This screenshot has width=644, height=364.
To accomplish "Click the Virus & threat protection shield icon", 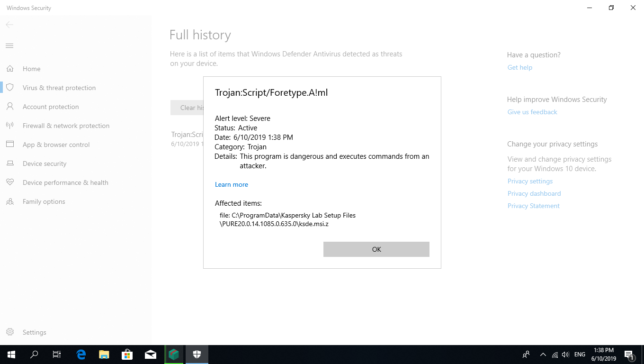I will point(10,88).
